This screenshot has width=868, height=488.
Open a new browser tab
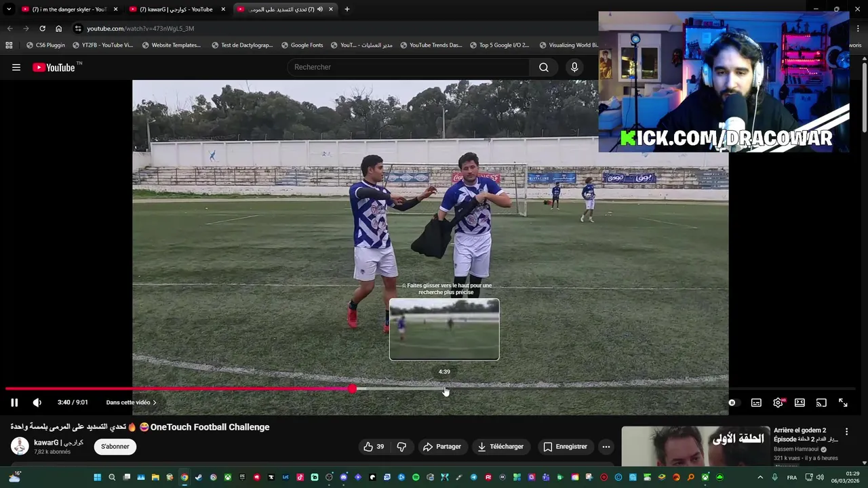click(x=347, y=9)
